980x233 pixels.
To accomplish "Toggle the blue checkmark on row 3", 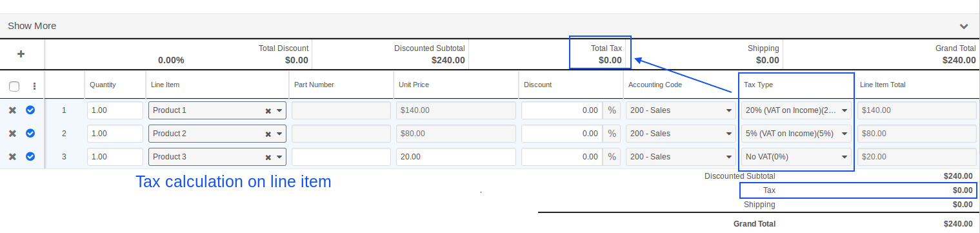I will tap(30, 157).
